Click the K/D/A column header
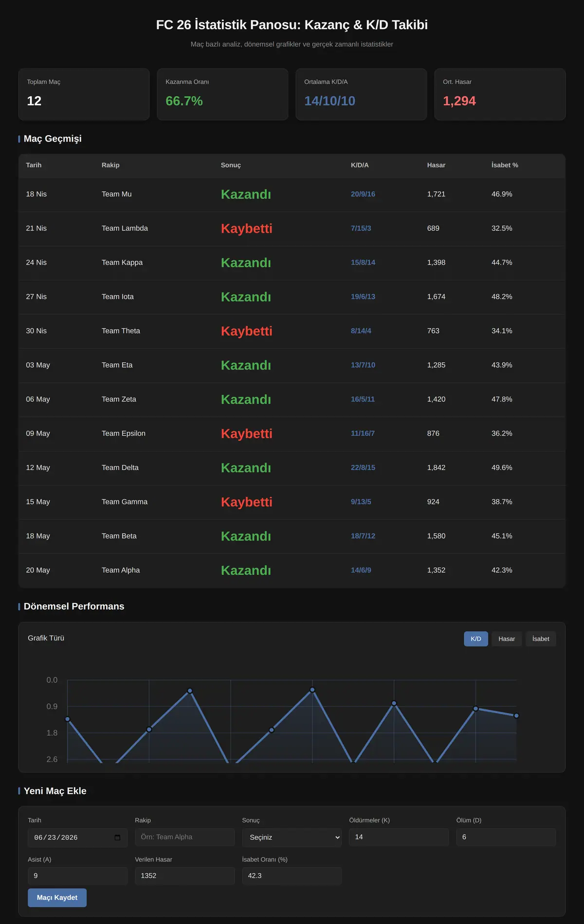This screenshot has height=924, width=584. tap(360, 165)
